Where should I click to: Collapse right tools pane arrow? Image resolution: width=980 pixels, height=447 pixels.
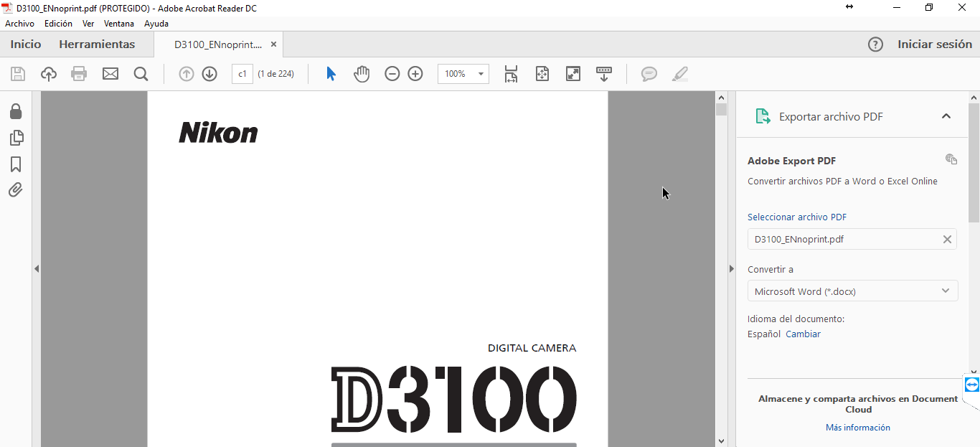731,269
